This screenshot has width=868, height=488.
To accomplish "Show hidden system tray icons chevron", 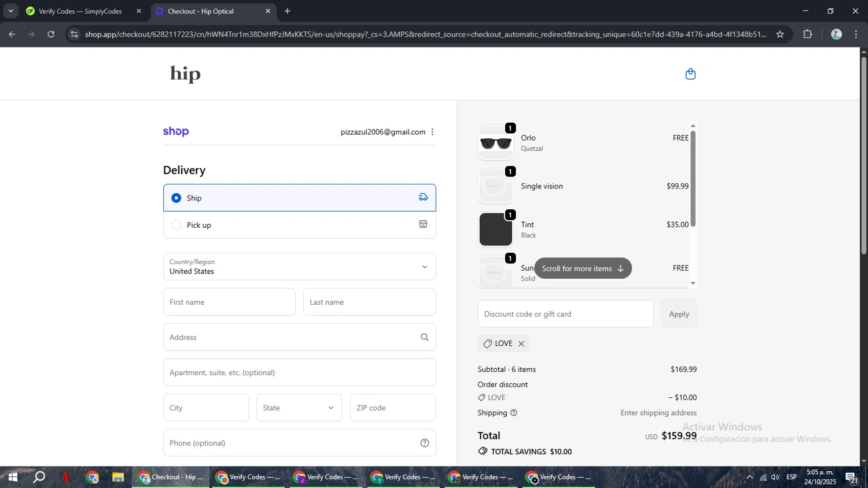I will pyautogui.click(x=749, y=477).
